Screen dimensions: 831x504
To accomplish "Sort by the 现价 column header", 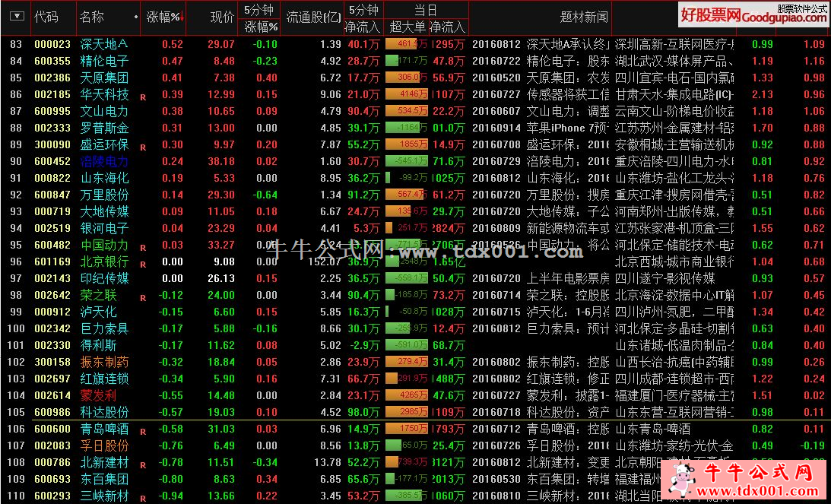I will (222, 17).
